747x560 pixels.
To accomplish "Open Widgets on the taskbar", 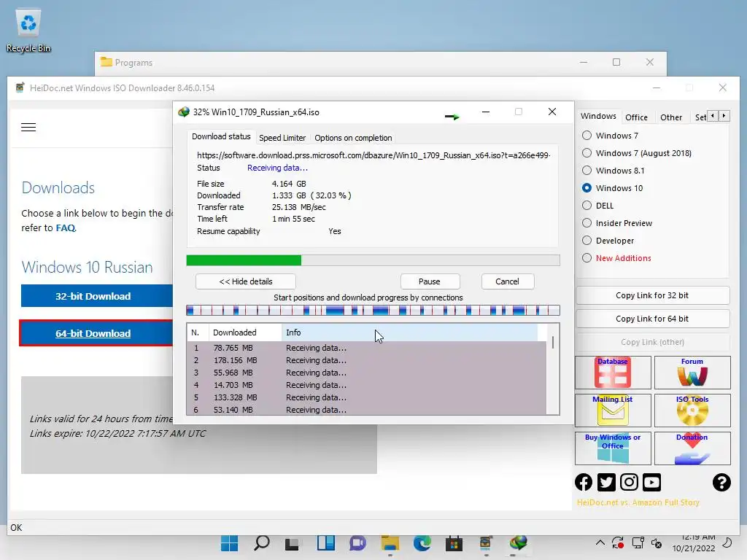I will (326, 543).
